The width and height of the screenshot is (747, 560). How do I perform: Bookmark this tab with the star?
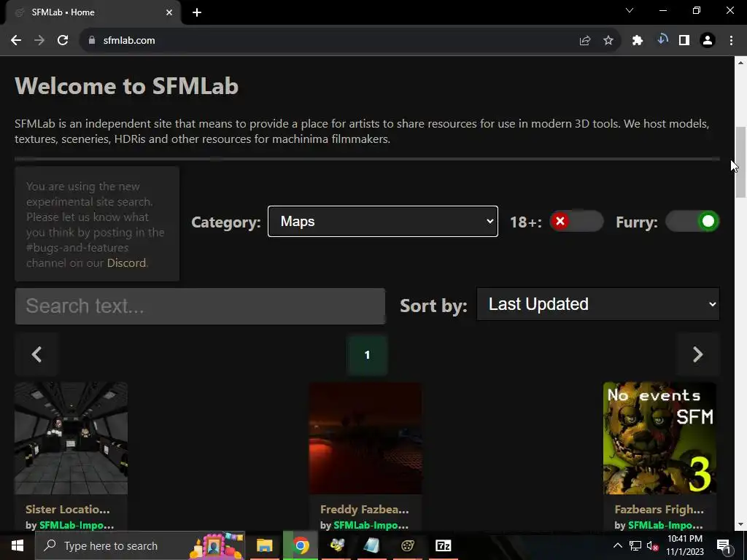(608, 41)
